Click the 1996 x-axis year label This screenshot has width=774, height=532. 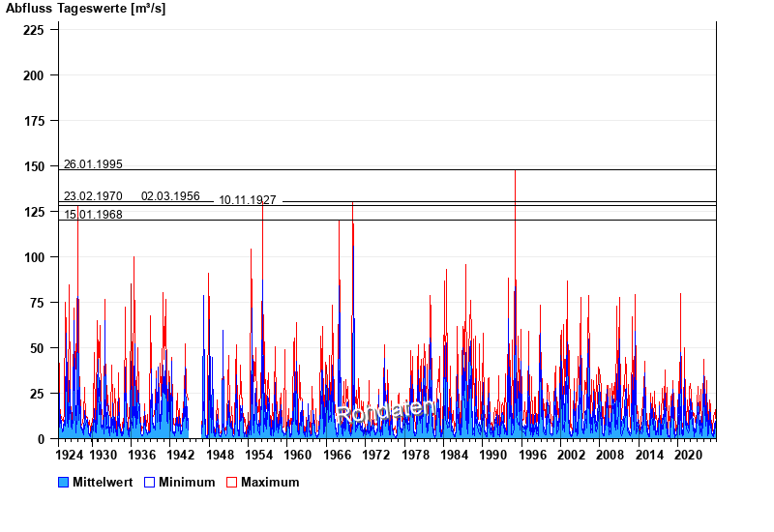(x=532, y=454)
